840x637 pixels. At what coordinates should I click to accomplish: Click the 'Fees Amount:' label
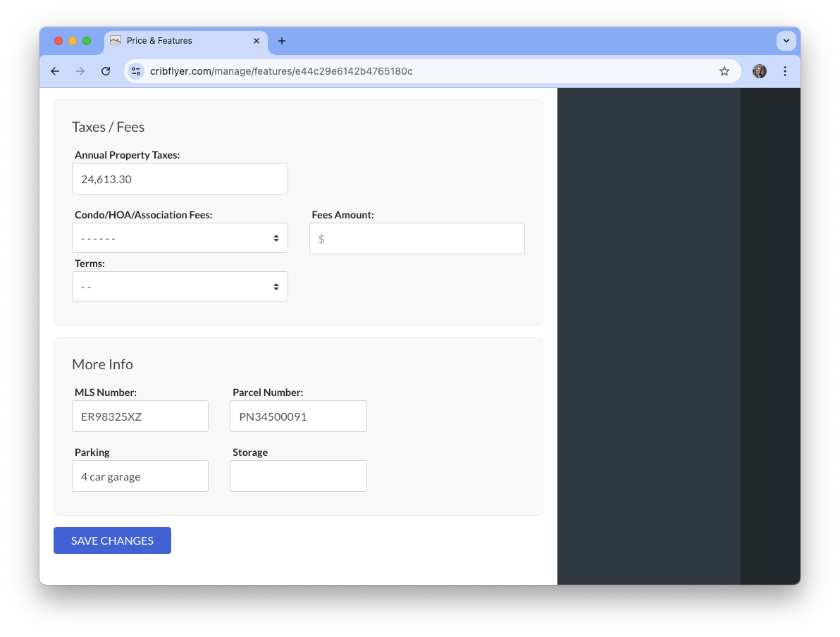click(343, 215)
